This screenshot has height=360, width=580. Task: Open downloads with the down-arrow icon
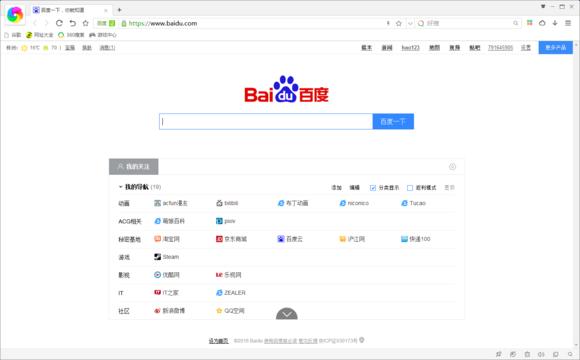click(x=555, y=23)
